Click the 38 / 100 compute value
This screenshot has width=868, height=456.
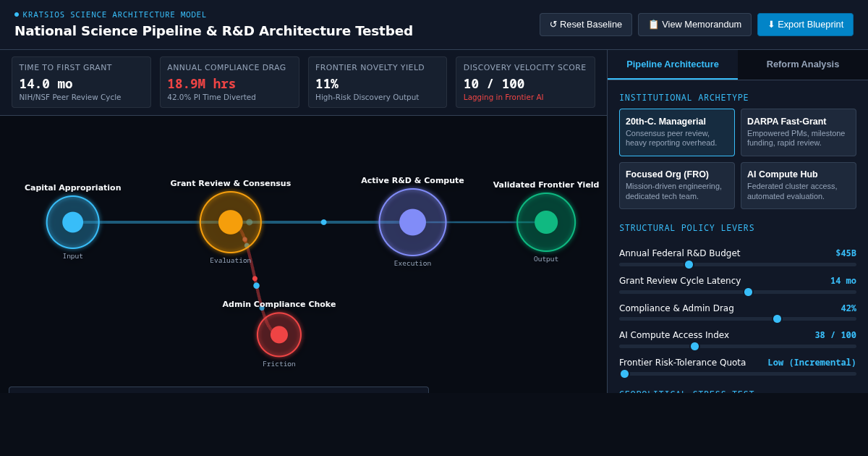(835, 335)
